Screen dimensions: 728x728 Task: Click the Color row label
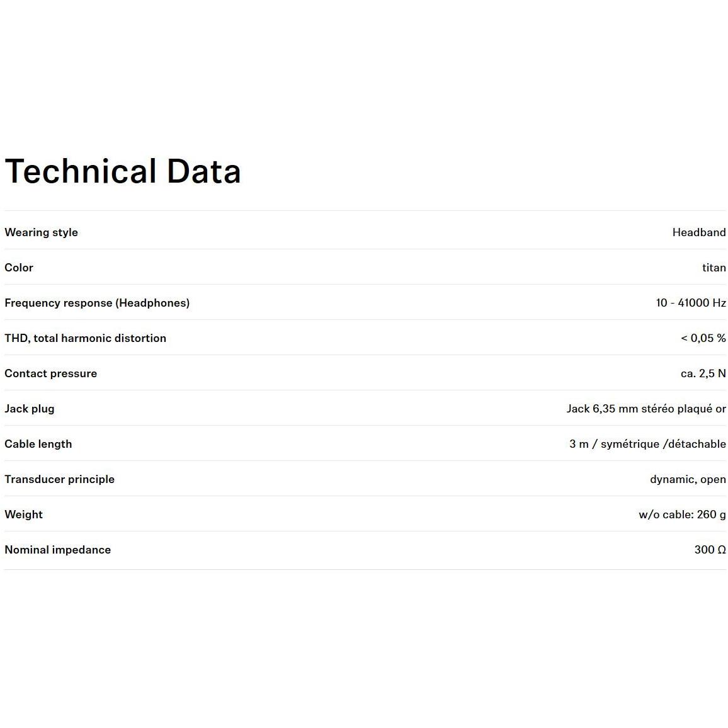coord(19,268)
